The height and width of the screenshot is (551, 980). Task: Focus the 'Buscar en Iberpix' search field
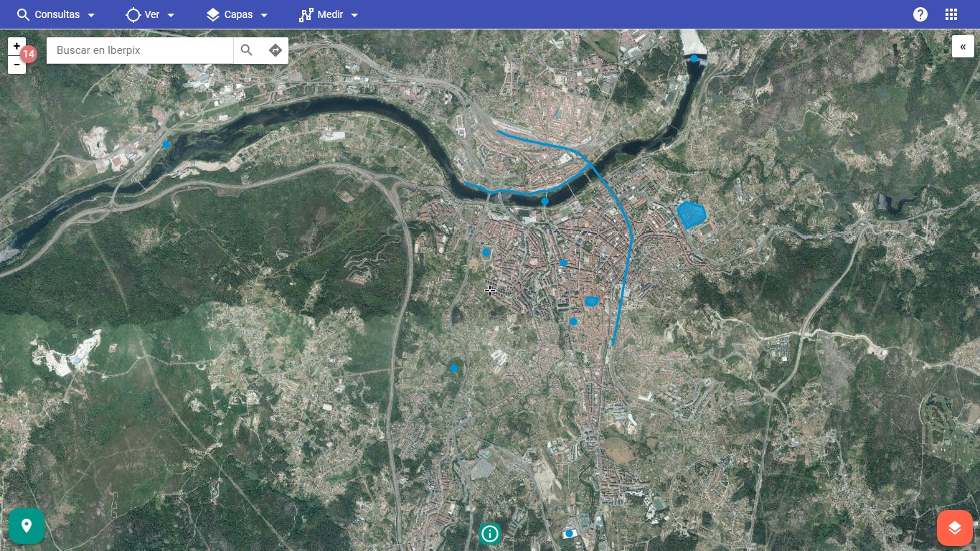140,50
